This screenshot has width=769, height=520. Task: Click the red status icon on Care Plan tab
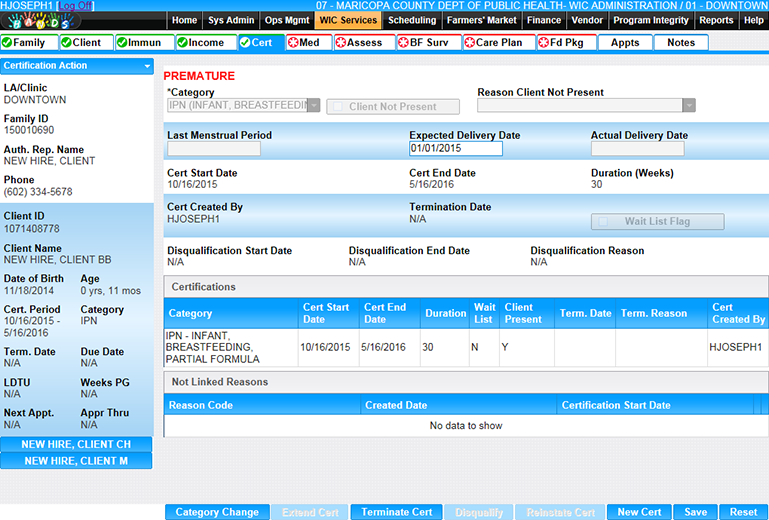[x=470, y=43]
